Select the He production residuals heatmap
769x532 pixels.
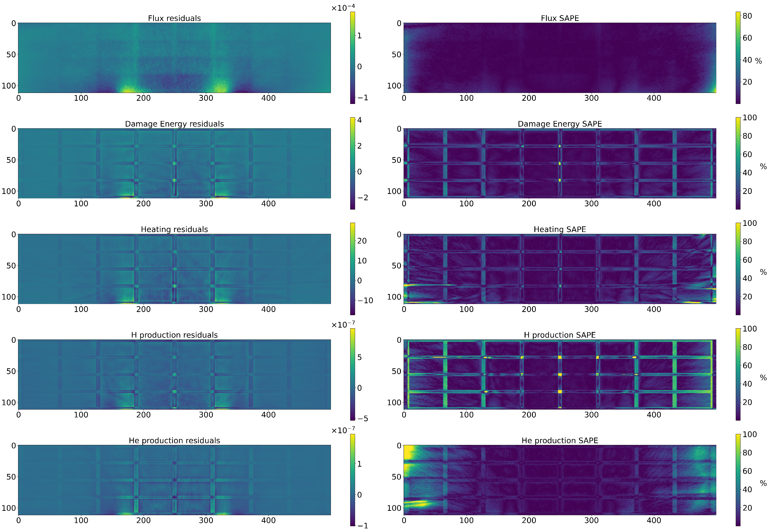coord(174,480)
